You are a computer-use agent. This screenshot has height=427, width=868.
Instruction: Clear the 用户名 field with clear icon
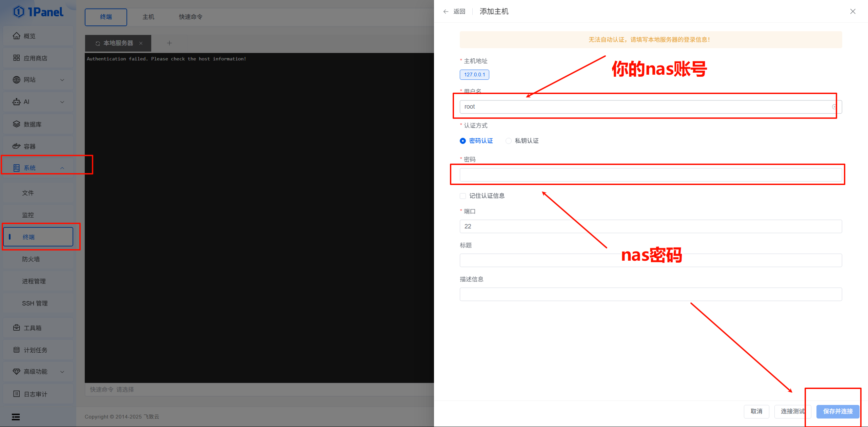(x=834, y=107)
